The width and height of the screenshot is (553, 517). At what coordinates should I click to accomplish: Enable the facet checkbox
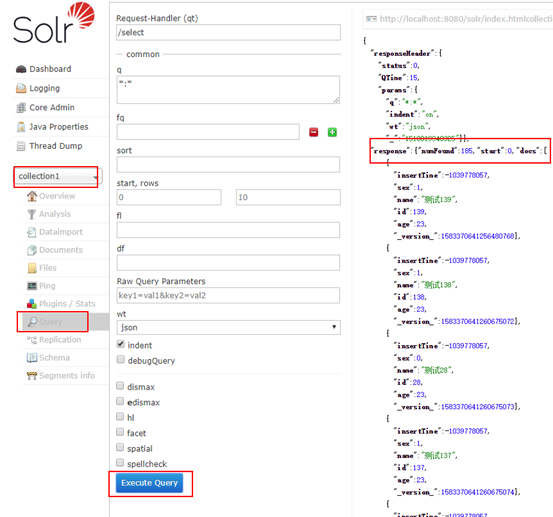tap(120, 432)
